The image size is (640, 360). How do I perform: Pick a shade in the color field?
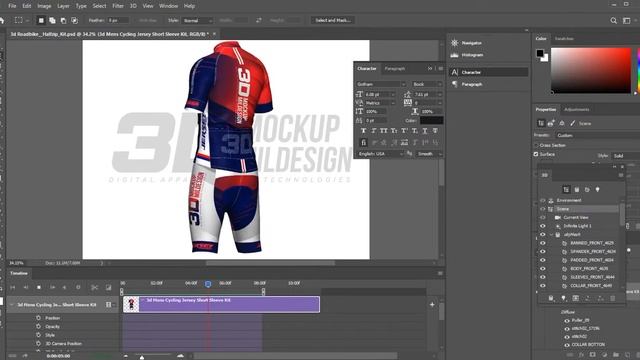[591, 70]
